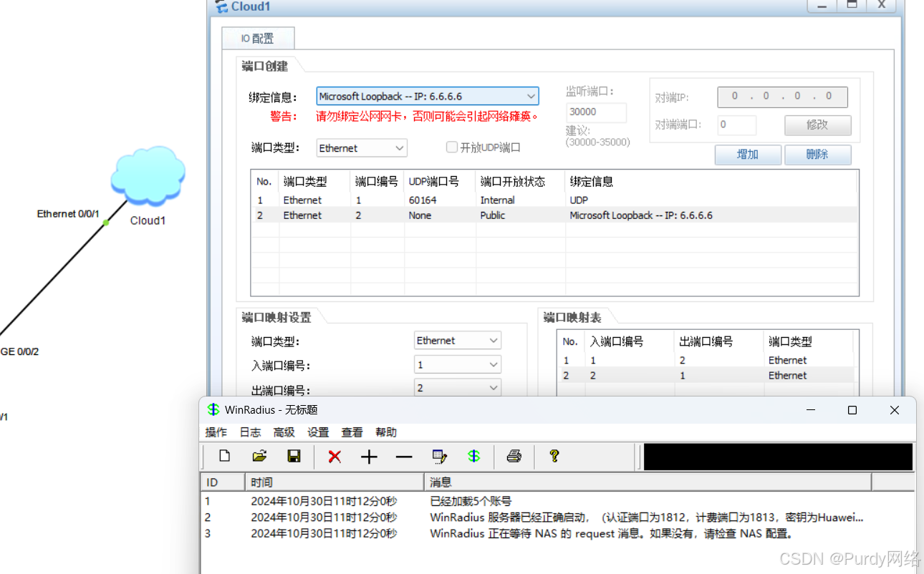Click the printer icon in WinRadius

pos(514,456)
